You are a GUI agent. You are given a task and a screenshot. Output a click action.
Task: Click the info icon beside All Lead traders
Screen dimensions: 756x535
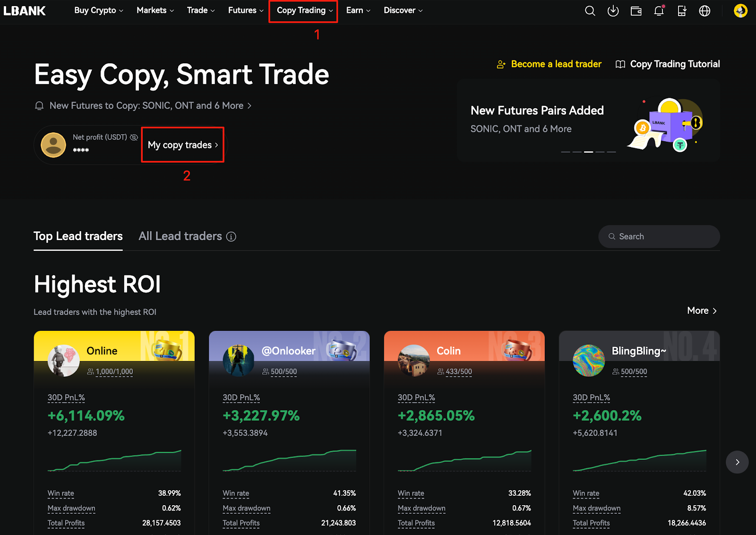tap(231, 237)
